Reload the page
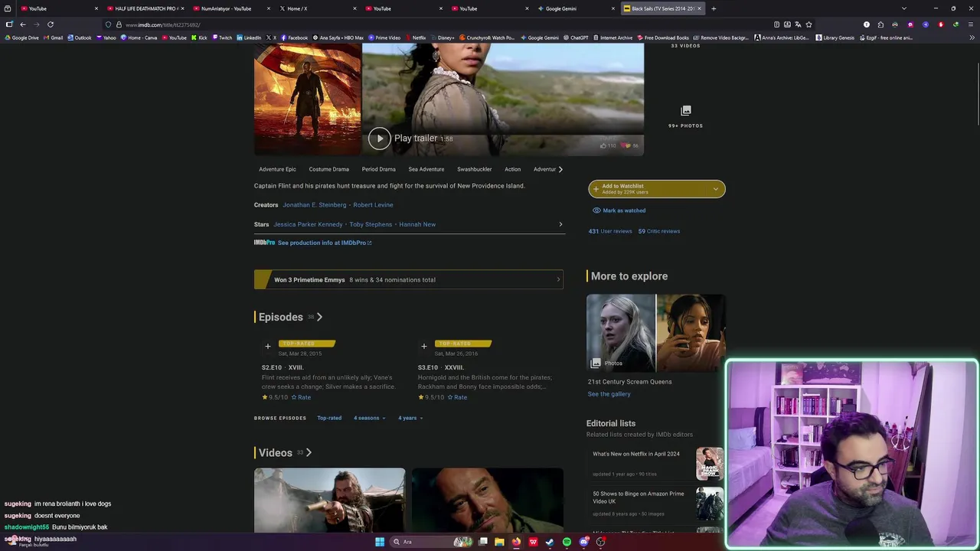 (x=51, y=24)
